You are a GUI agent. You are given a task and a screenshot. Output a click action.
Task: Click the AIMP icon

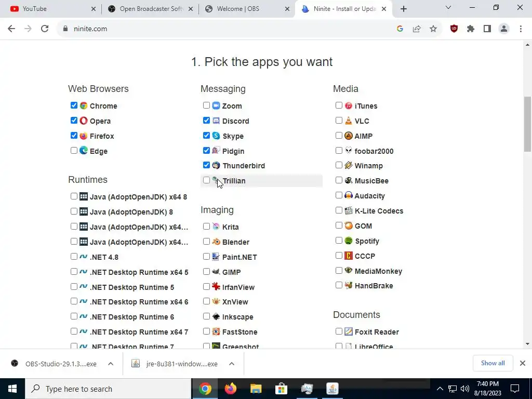(349, 136)
